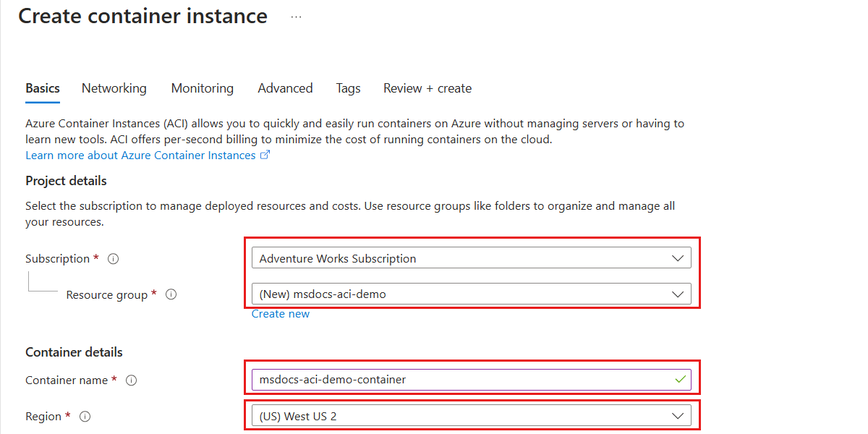
Task: Open the Resource group dropdown
Action: click(x=678, y=294)
